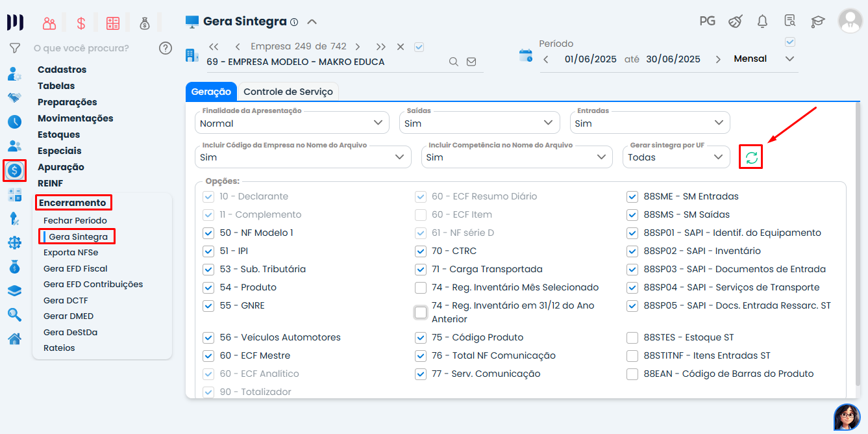Select the dollar sign icon in top toolbar
The width and height of the screenshot is (868, 434).
click(81, 23)
